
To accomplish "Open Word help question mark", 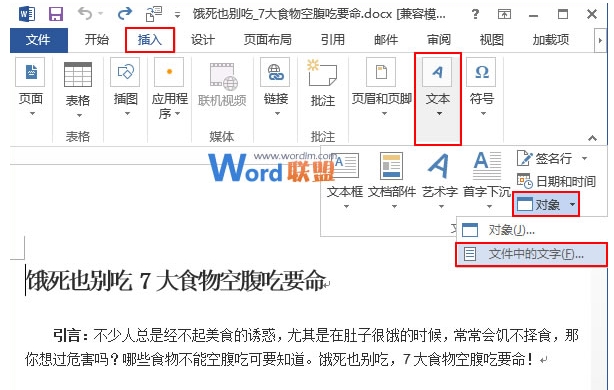I will point(475,14).
